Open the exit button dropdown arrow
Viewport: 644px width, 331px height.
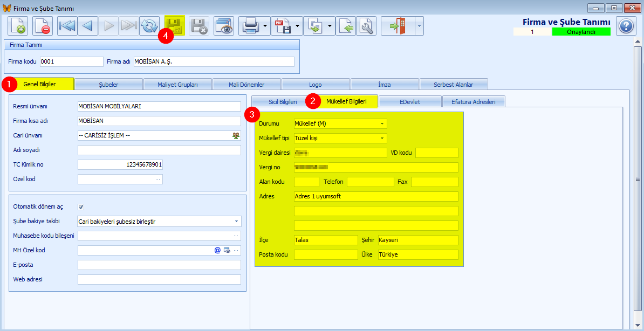coord(419,26)
